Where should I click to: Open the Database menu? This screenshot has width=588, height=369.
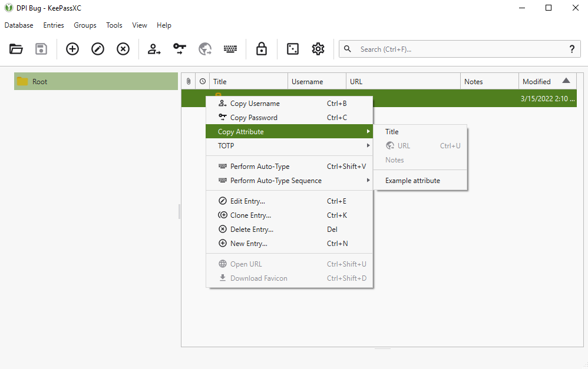pos(18,25)
